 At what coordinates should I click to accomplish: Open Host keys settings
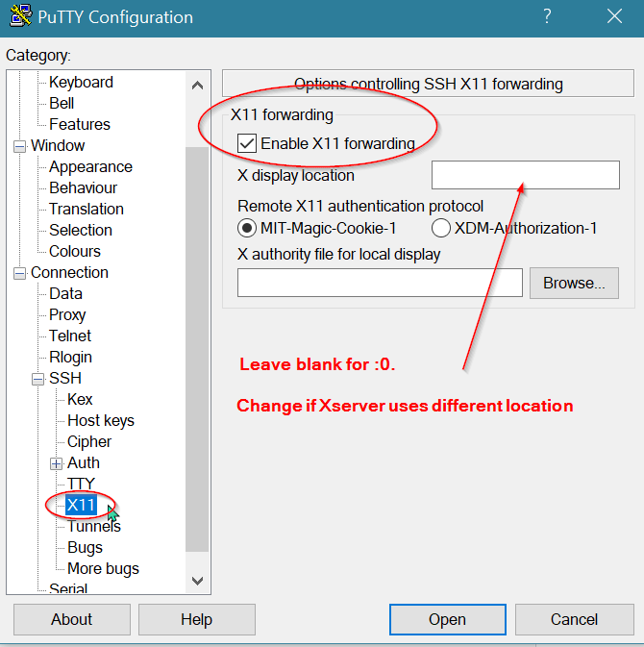pos(101,420)
